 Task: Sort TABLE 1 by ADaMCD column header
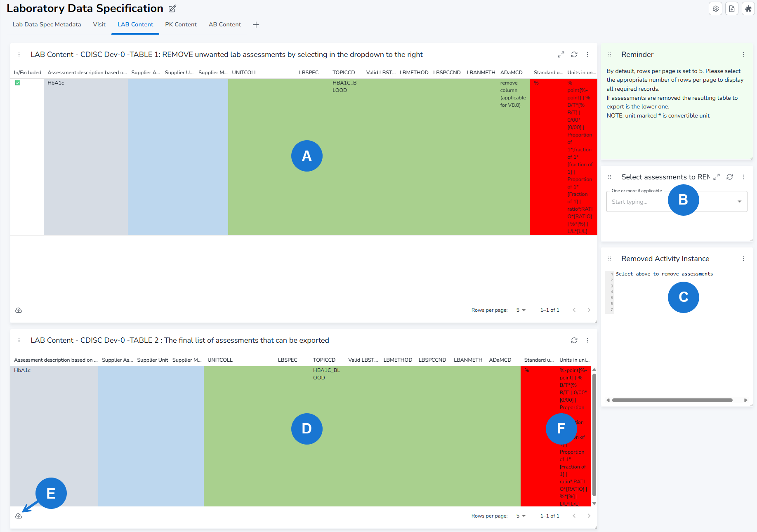tap(511, 73)
